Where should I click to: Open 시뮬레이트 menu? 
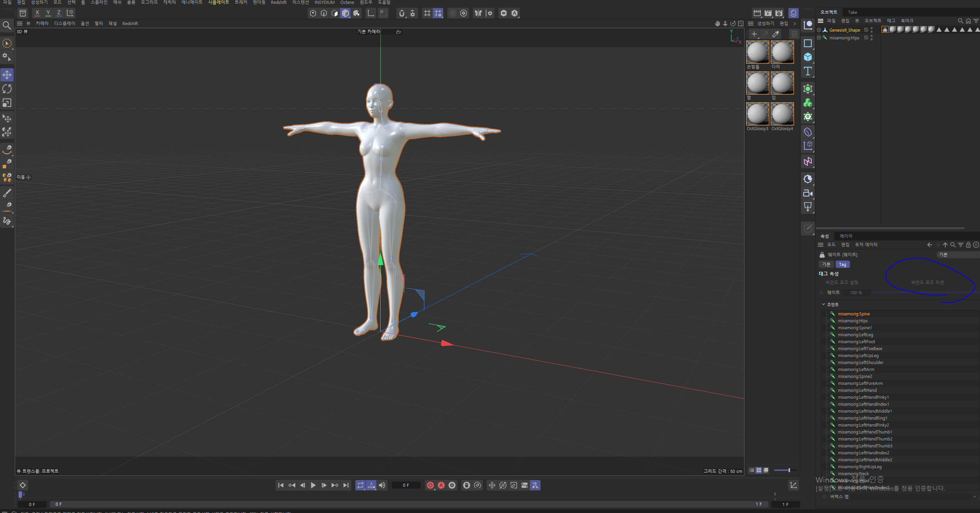pyautogui.click(x=218, y=2)
